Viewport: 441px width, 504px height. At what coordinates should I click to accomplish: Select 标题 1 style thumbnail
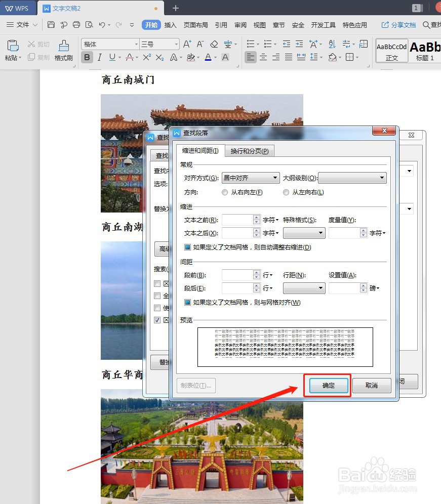coord(425,52)
